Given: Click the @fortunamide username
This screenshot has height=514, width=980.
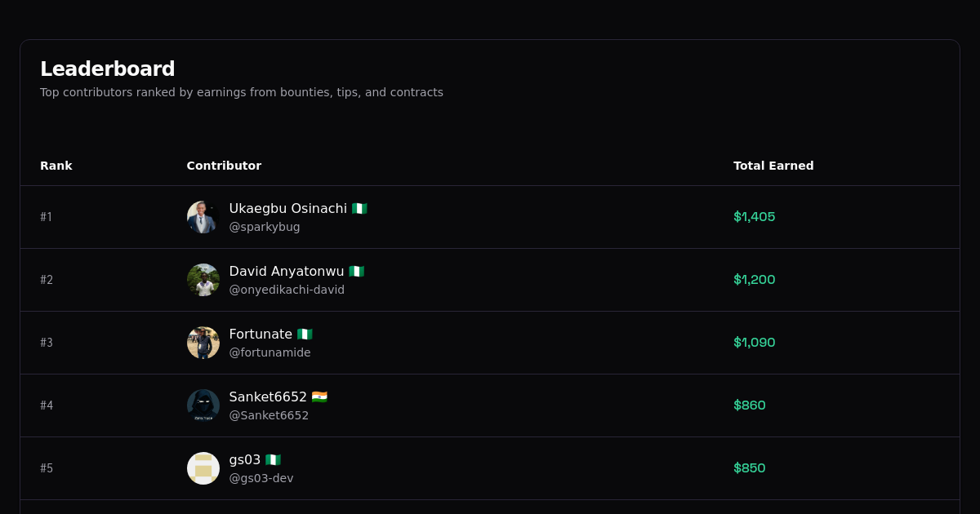Looking at the screenshot, I should 269,352.
